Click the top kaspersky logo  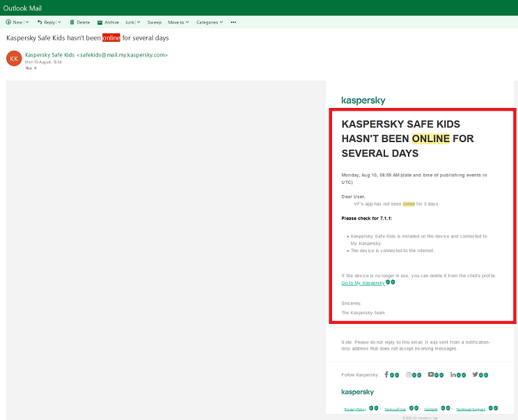[x=363, y=100]
